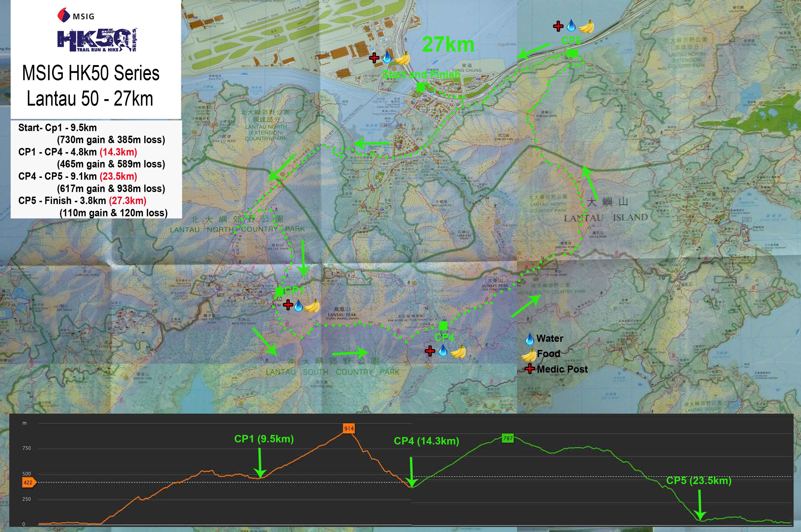Click the water drop icon beside CP1
Image resolution: width=801 pixels, height=532 pixels.
click(x=298, y=305)
